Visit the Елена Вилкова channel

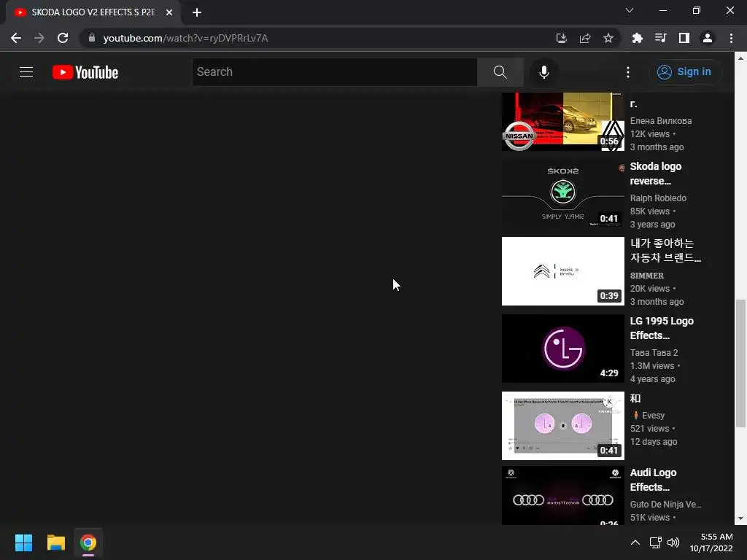click(661, 121)
